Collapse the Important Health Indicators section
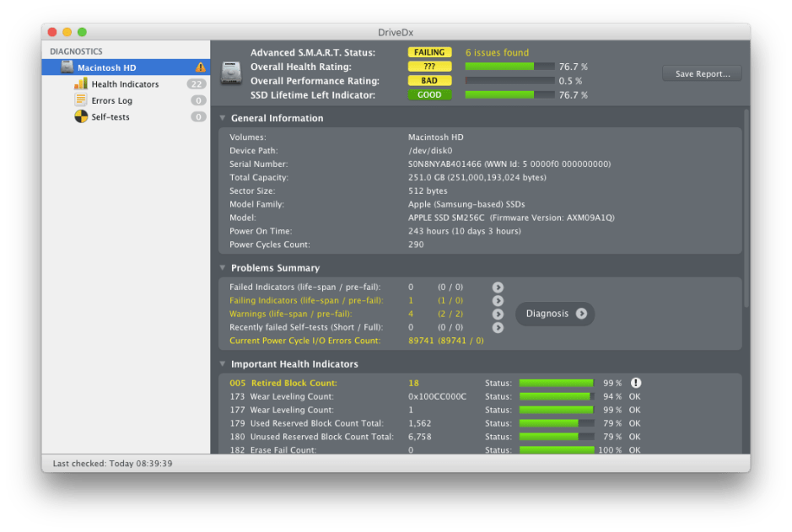This screenshot has width=792, height=532. 221,363
